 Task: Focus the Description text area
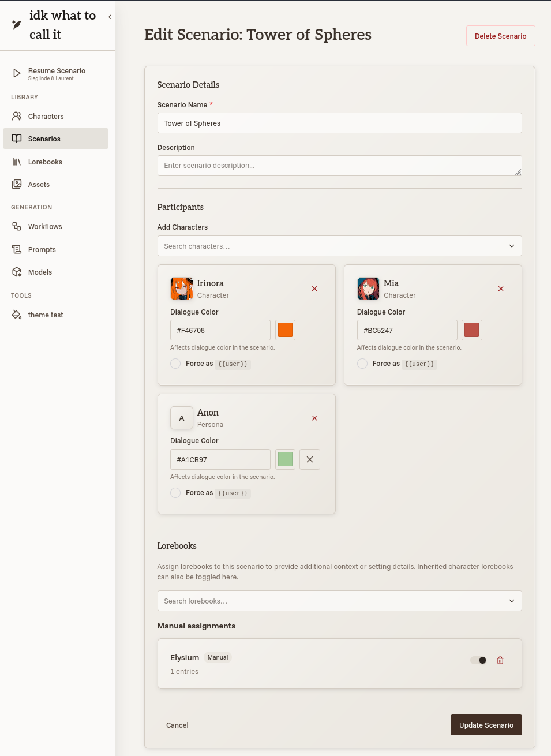(339, 166)
